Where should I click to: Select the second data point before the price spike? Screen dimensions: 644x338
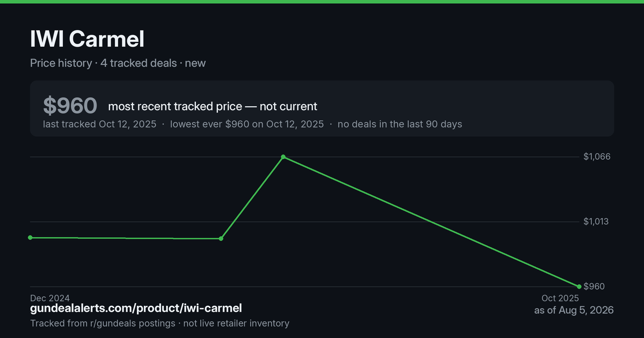221,238
